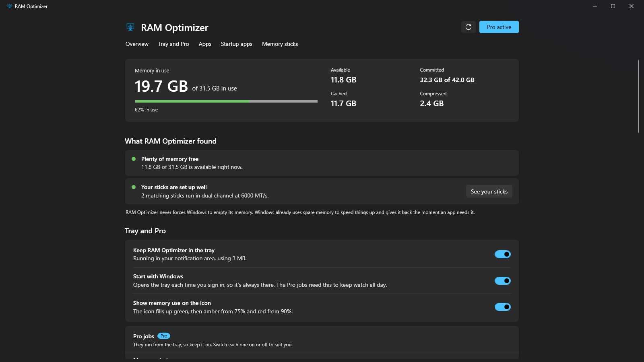Toggle the Start with Windows switch
Viewport: 644px width, 362px height.
(502, 281)
